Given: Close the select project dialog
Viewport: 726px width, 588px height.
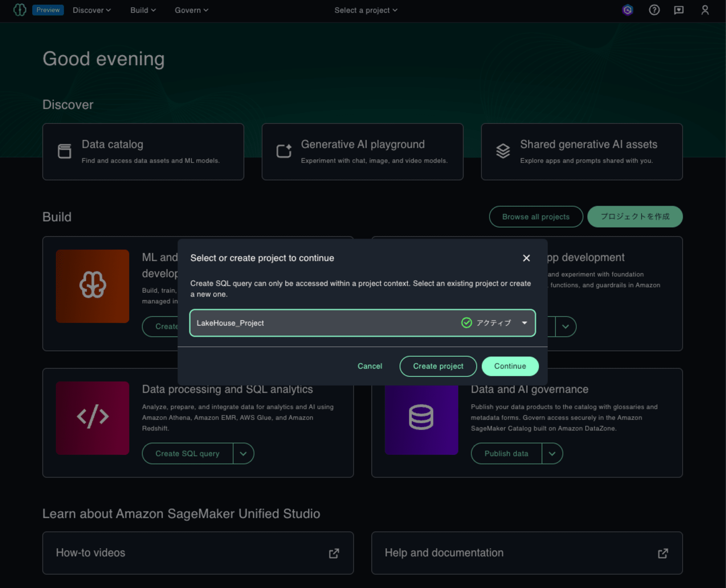Looking at the screenshot, I should tap(526, 258).
